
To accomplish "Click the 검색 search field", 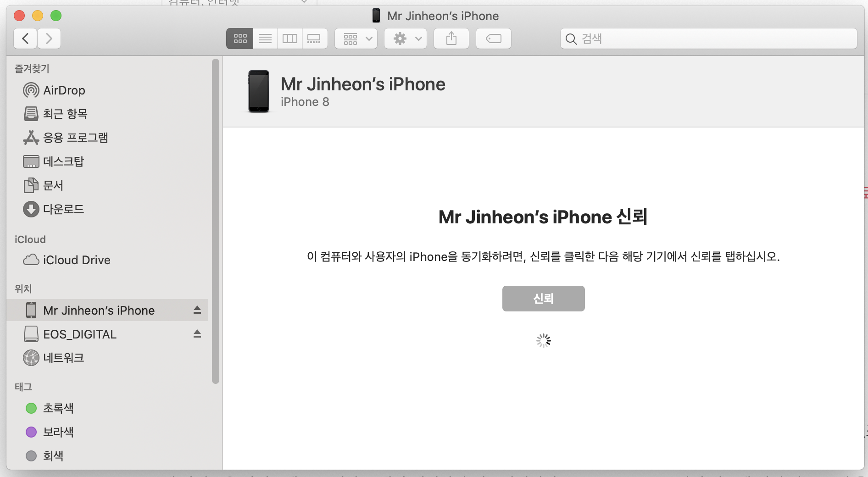I will tap(708, 39).
